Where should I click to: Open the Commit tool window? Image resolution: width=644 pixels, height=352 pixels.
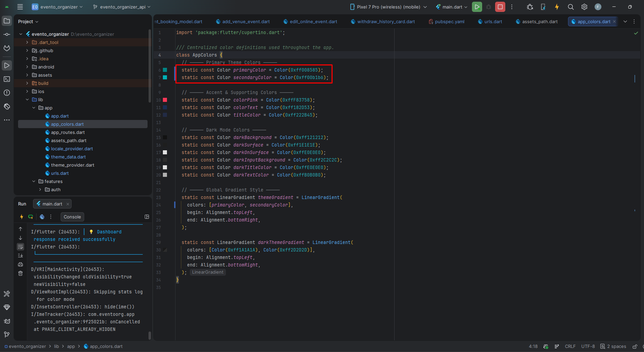click(x=7, y=35)
